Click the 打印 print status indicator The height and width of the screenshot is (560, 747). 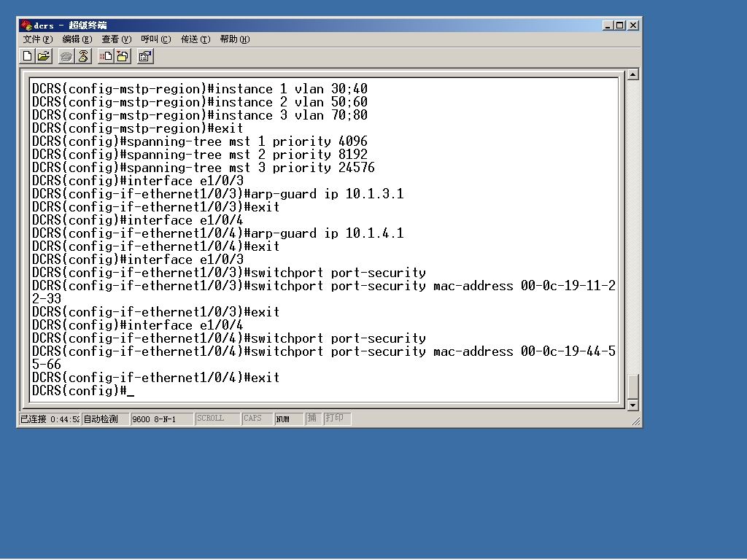337,419
